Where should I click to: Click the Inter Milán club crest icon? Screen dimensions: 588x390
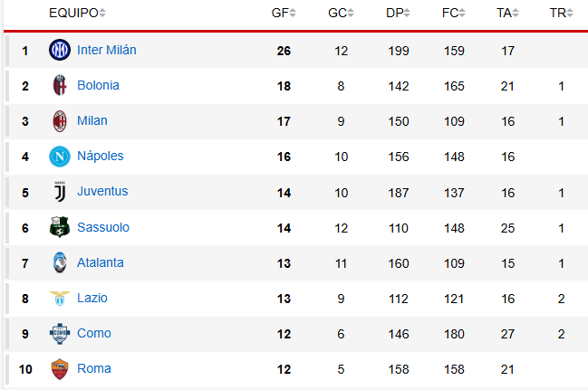[59, 51]
